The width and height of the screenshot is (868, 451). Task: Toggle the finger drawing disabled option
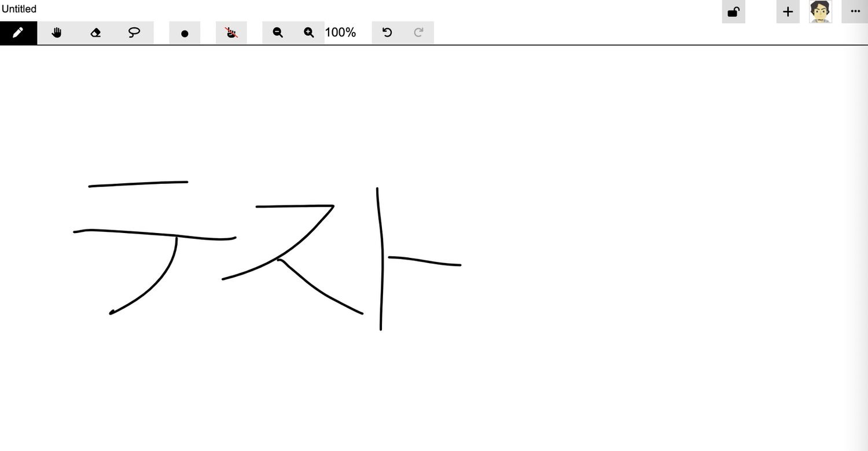pyautogui.click(x=231, y=33)
